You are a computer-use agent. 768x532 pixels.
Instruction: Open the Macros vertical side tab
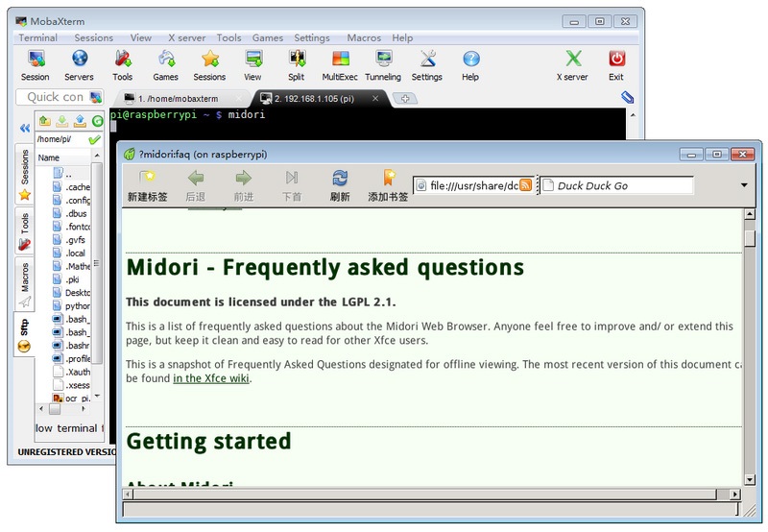(25, 284)
